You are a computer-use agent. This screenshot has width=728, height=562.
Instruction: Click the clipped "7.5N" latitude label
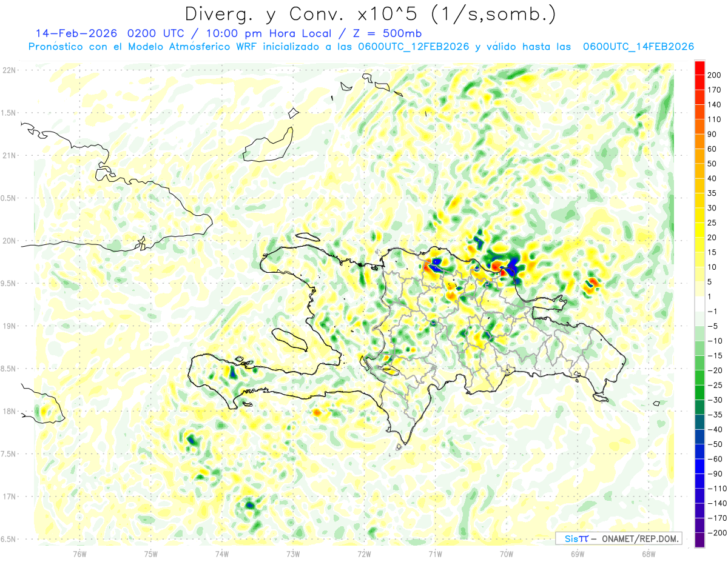(8, 454)
